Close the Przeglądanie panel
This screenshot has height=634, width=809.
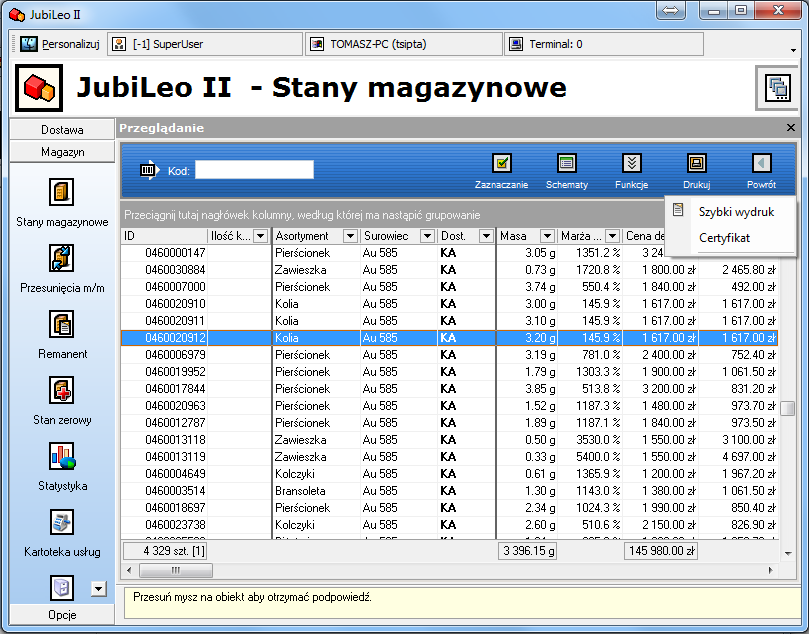point(790,127)
